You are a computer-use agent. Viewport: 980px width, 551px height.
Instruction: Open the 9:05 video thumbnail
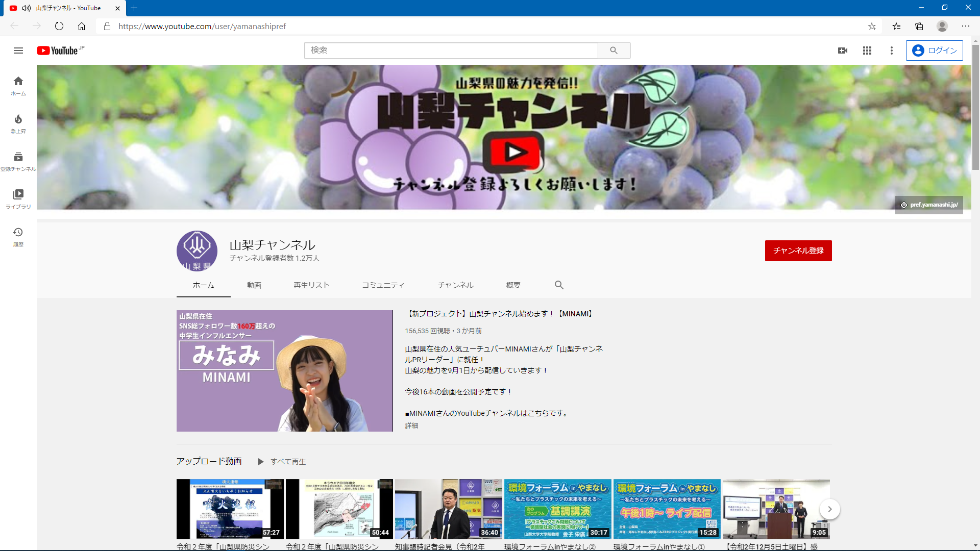click(x=776, y=509)
